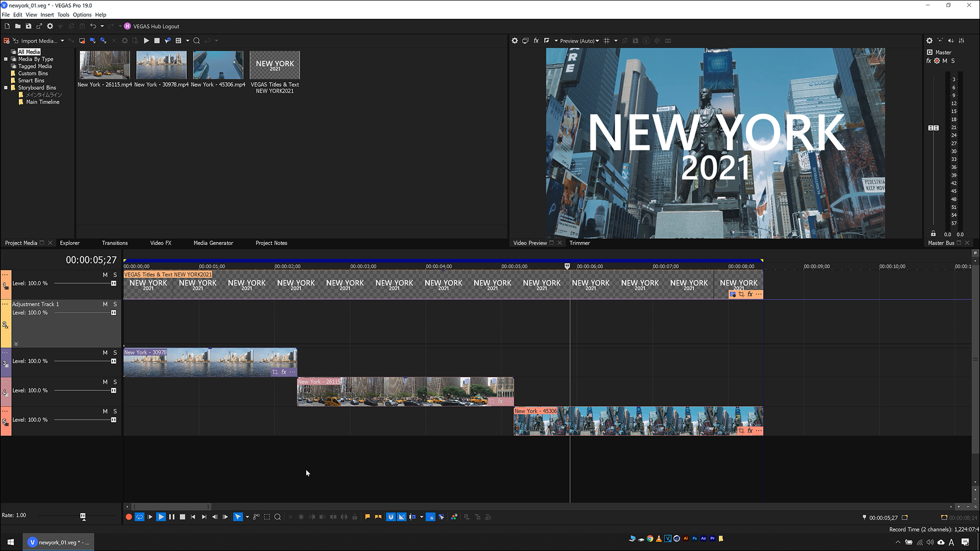Create a new project from the toolbar
980x551 pixels.
click(x=7, y=26)
